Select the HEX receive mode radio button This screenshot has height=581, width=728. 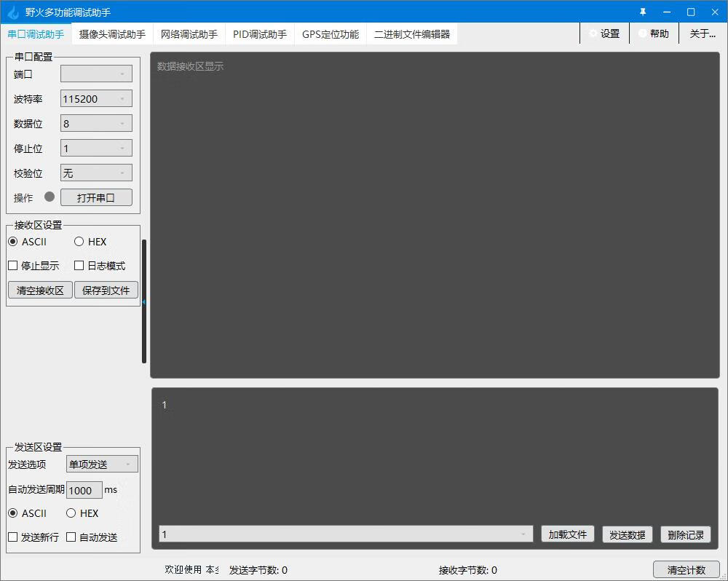coord(79,242)
